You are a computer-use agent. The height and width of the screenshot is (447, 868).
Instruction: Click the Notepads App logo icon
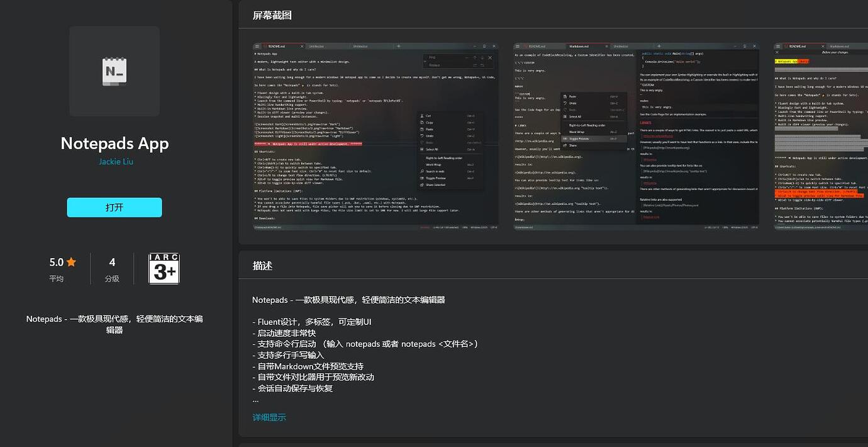point(114,70)
